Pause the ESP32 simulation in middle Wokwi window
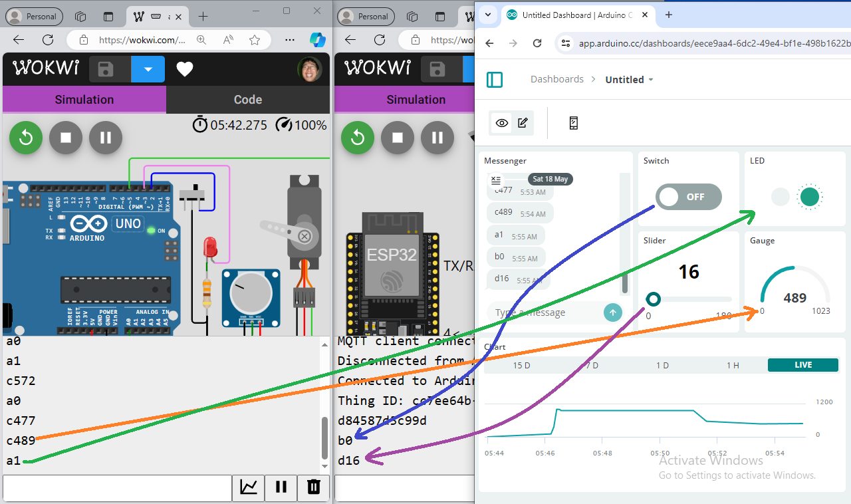The height and width of the screenshot is (504, 851). 437,138
